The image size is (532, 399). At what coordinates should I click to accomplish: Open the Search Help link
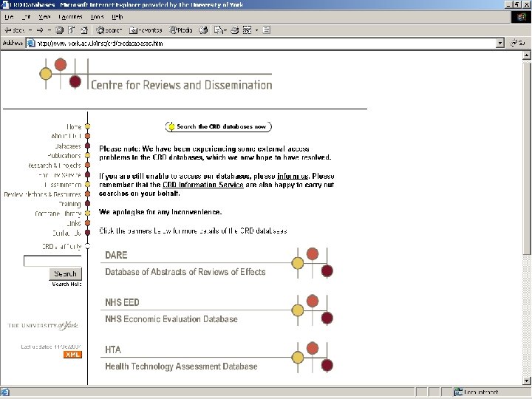(x=66, y=284)
